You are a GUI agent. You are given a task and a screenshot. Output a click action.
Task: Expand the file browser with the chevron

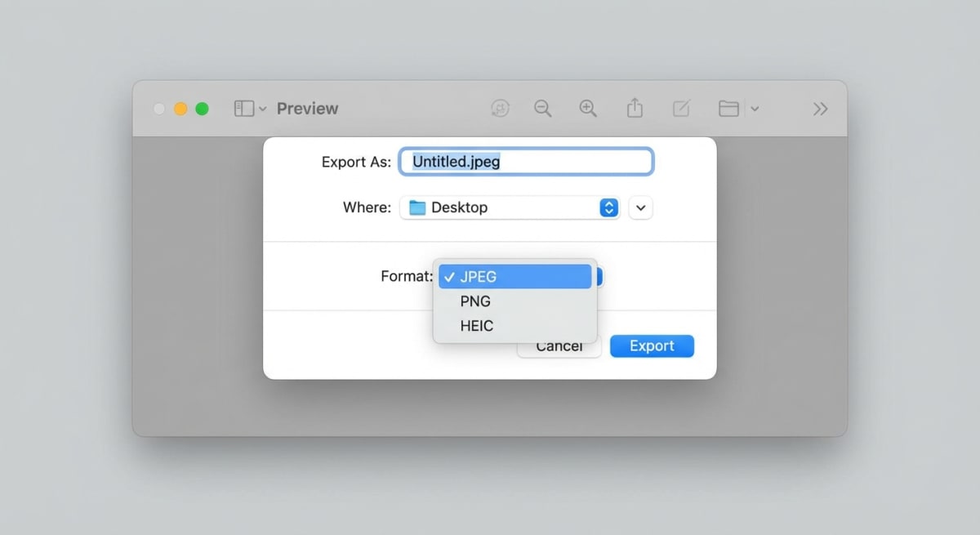pyautogui.click(x=640, y=207)
